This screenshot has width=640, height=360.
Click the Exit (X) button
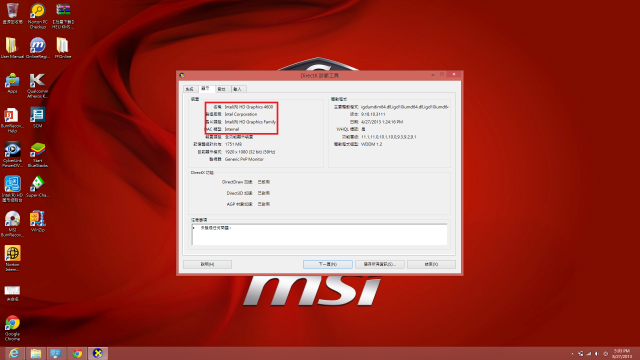point(431,264)
